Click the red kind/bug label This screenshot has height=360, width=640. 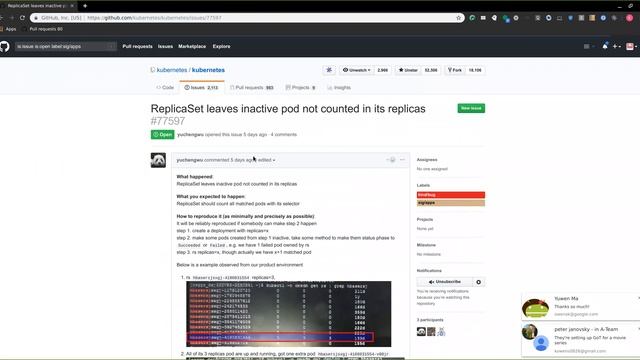pyautogui.click(x=451, y=195)
